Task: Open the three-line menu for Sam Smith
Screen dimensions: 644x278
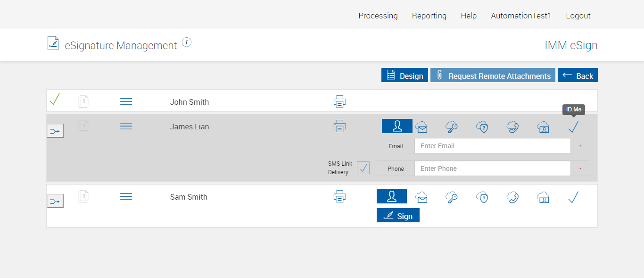Action: click(x=126, y=196)
